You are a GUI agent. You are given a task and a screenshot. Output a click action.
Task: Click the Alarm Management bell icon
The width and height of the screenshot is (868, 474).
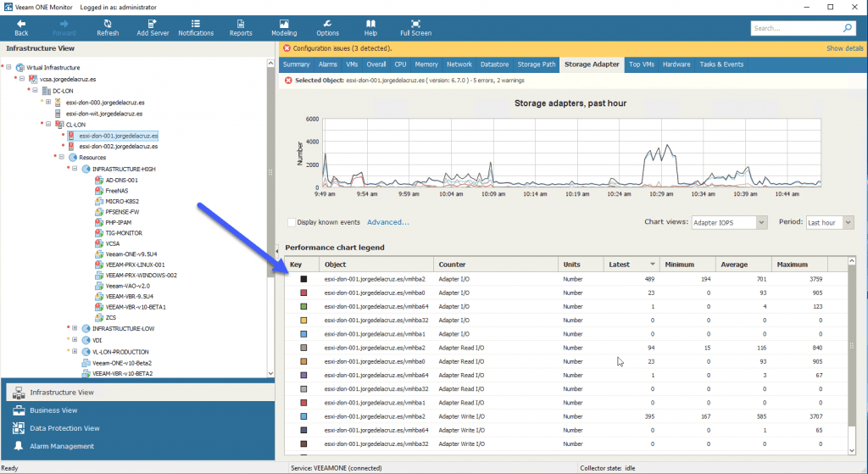19,446
